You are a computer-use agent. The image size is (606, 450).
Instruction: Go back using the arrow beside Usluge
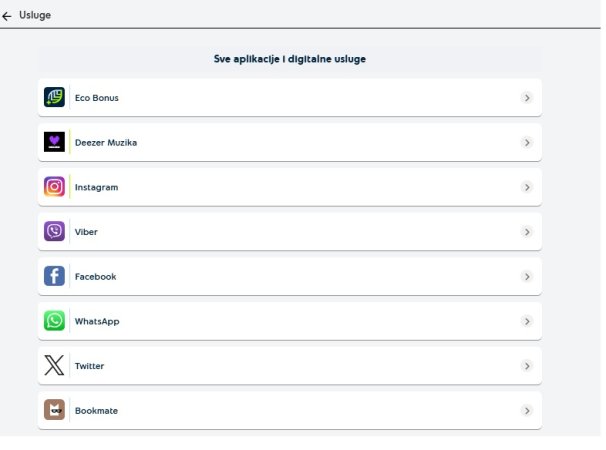point(7,16)
